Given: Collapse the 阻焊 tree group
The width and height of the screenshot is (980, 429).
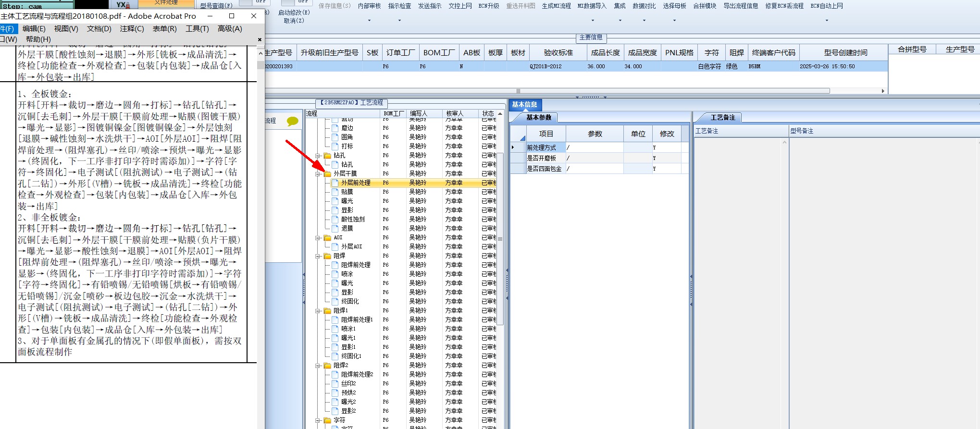Looking at the screenshot, I should pyautogui.click(x=318, y=256).
